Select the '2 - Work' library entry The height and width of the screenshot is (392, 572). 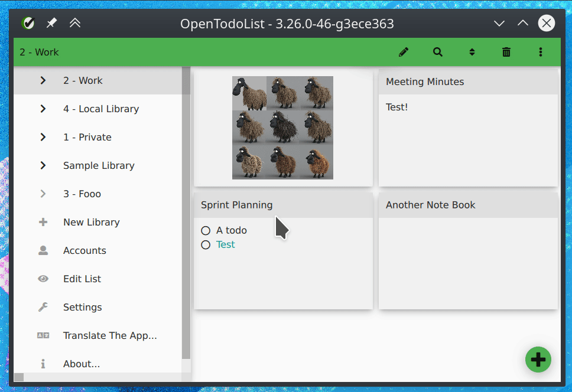point(97,80)
